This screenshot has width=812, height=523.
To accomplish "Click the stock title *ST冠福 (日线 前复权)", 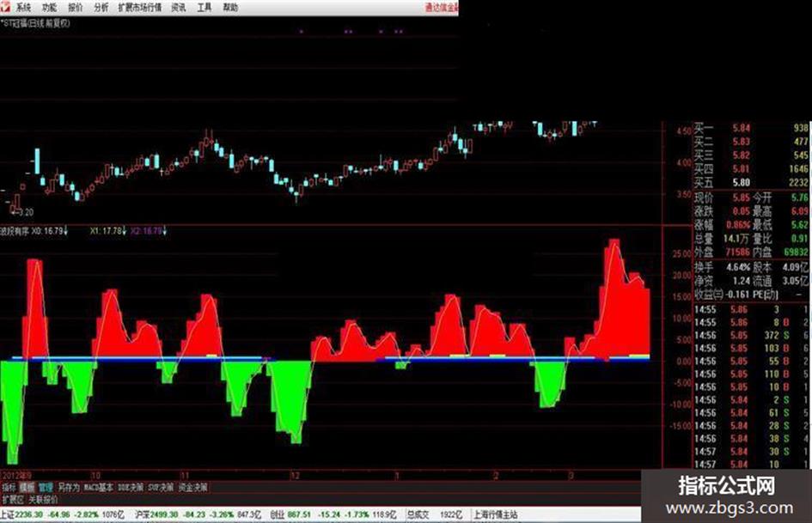I will 35,23.
